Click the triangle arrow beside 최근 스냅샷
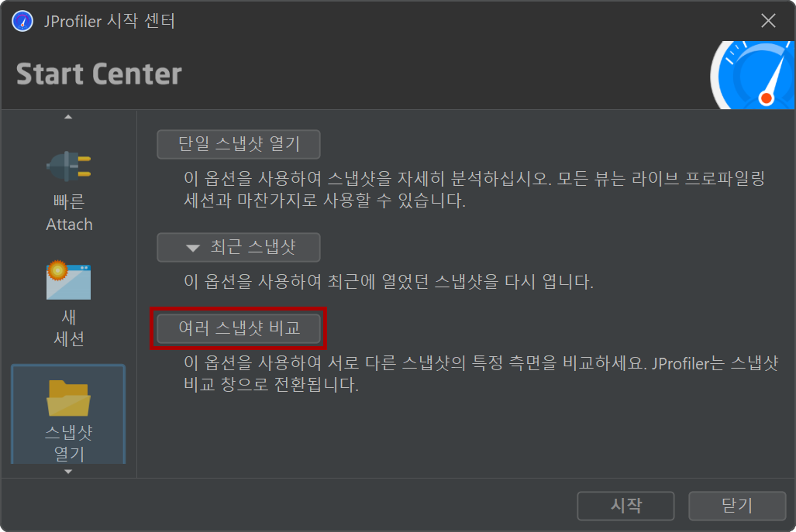Screen dimensions: 796x532 [x=192, y=248]
